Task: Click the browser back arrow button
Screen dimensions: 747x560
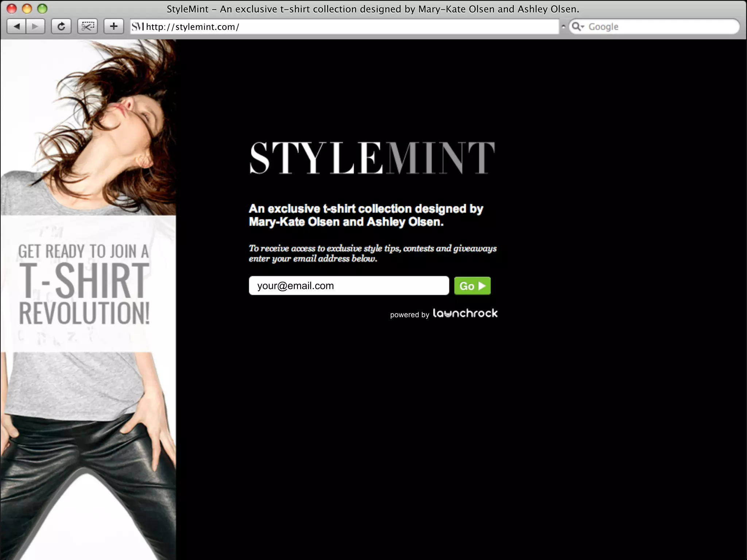Action: tap(16, 26)
